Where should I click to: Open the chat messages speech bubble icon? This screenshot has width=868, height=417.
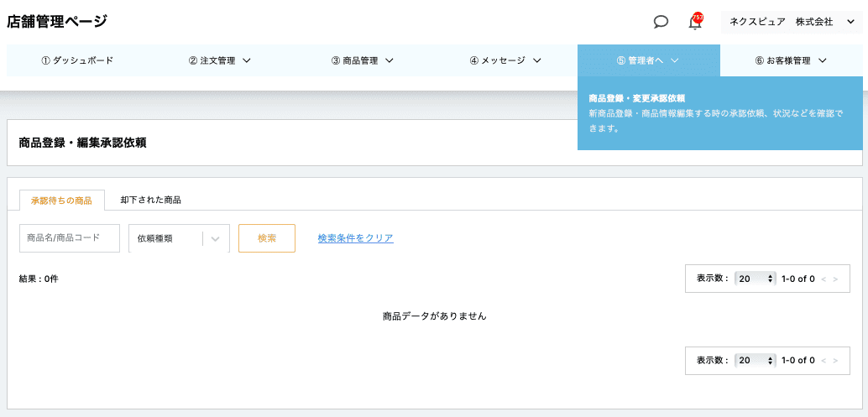click(x=661, y=22)
